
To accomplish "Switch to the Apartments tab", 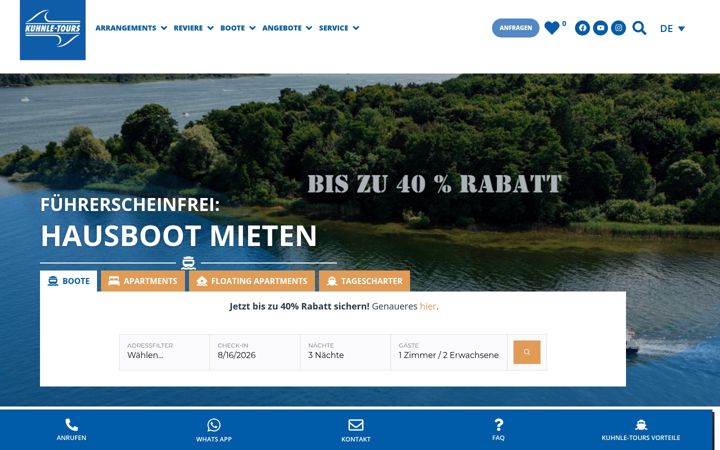I will point(143,281).
